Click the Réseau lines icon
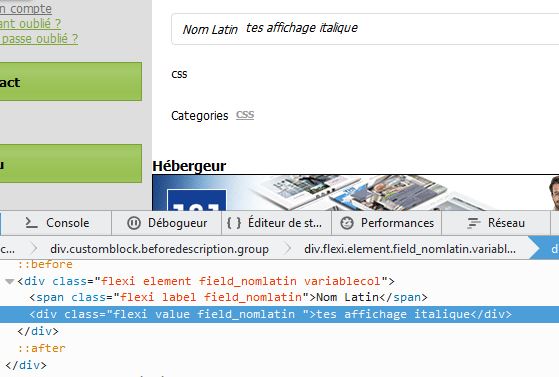This screenshot has height=377, width=559. pos(474,223)
